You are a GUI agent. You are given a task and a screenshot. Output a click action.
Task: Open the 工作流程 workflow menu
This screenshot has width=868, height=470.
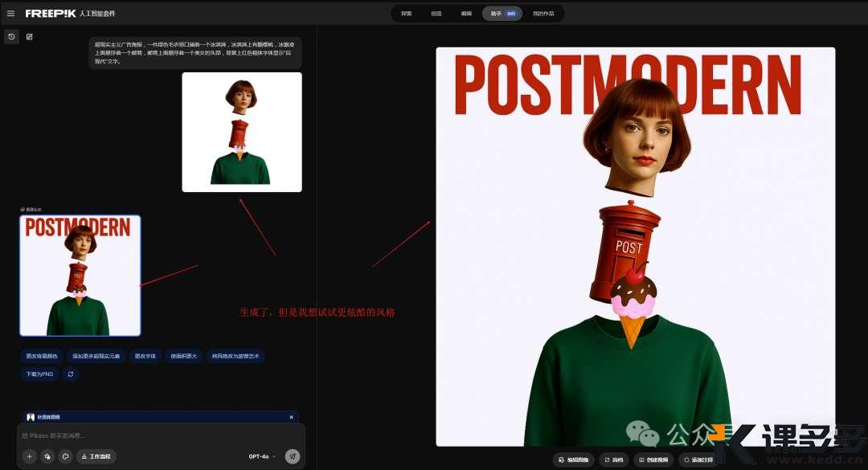(96, 456)
